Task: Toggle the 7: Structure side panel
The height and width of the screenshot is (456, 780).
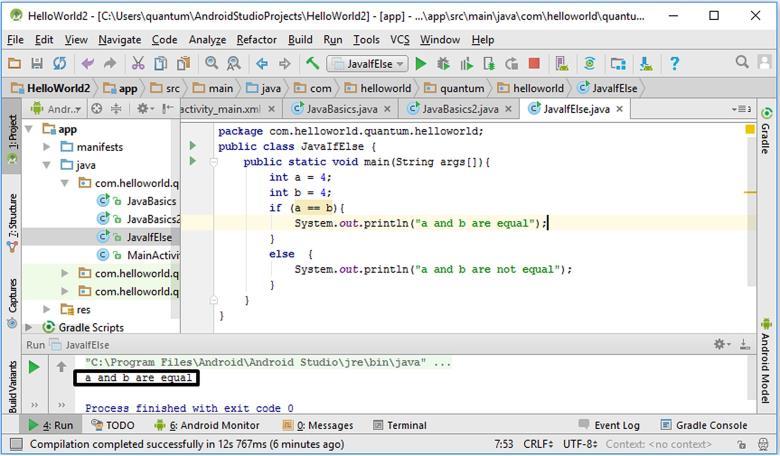Action: (12, 222)
